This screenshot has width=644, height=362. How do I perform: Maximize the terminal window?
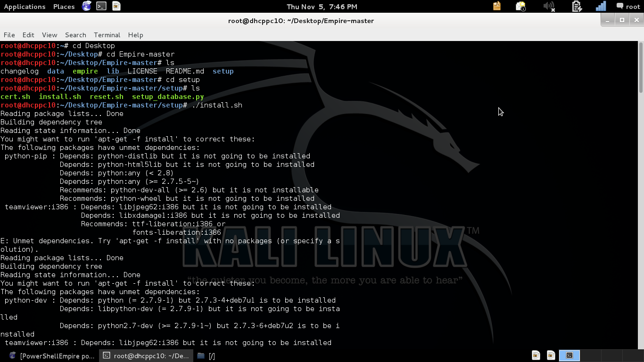click(x=622, y=20)
